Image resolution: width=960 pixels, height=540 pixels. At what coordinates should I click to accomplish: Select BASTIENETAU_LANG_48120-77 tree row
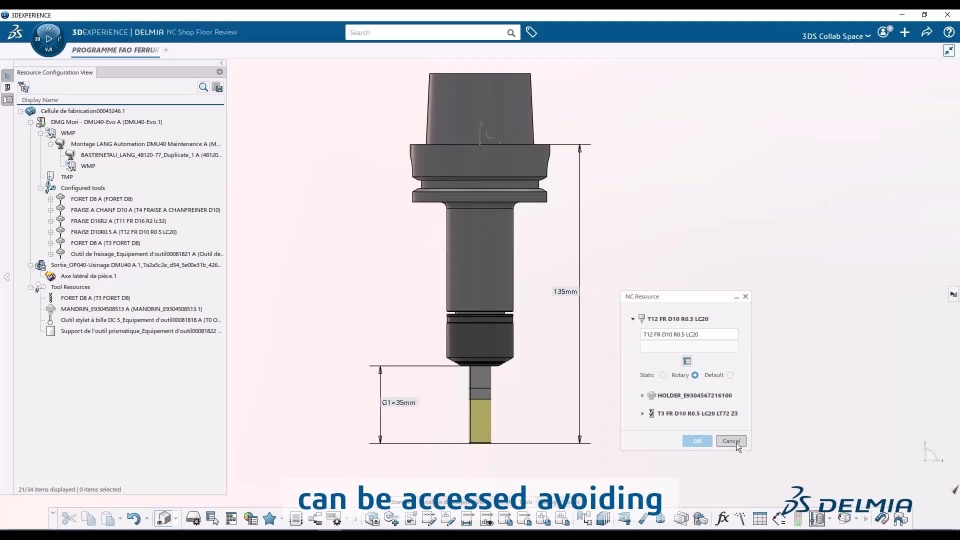151,155
